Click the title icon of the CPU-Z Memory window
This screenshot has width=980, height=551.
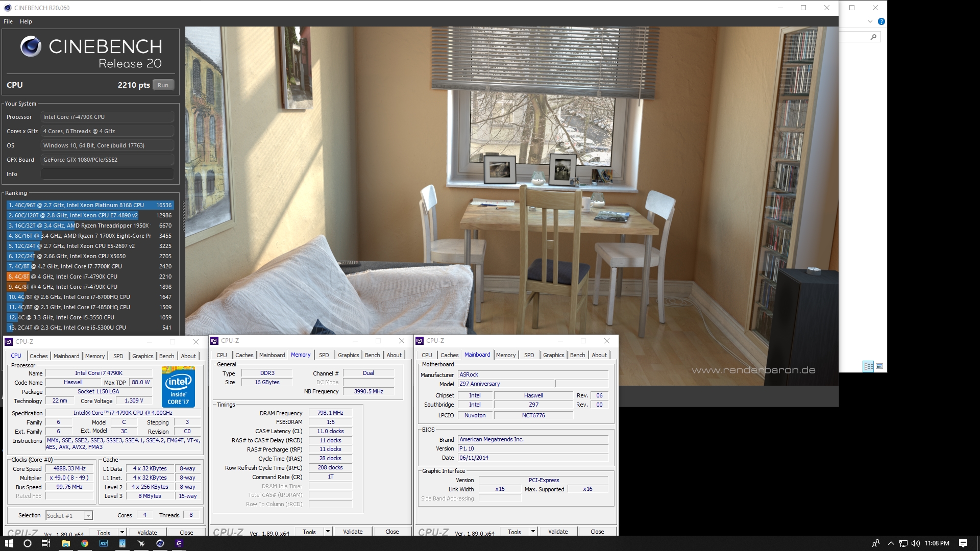[x=215, y=341]
